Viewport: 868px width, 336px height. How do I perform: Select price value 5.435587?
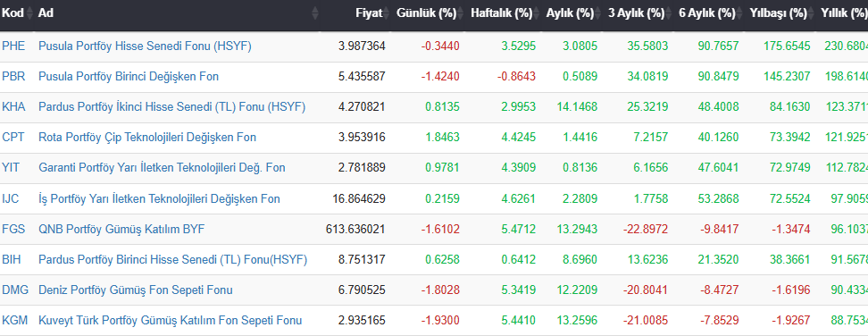click(x=362, y=76)
